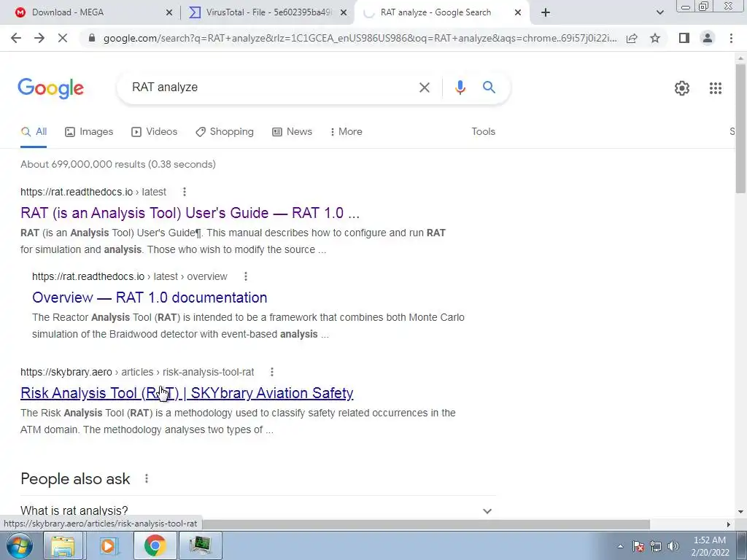747x560 pixels.
Task: Close the RAT analyze search tab
Action: coord(518,13)
